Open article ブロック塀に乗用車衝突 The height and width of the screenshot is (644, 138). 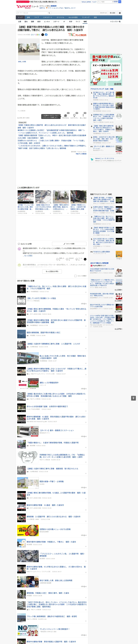[x=52, y=617]
